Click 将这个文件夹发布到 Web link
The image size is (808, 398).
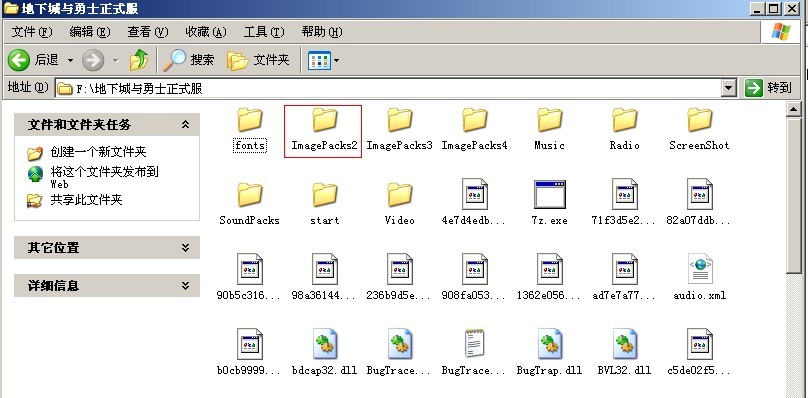point(105,177)
